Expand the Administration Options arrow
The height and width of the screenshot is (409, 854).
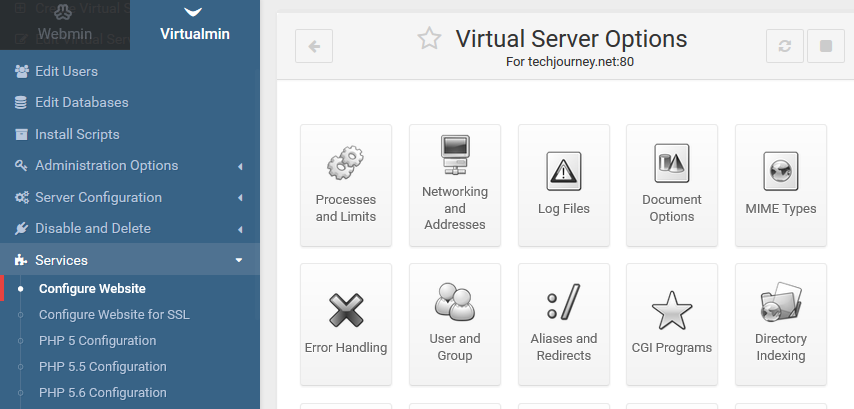tap(240, 167)
